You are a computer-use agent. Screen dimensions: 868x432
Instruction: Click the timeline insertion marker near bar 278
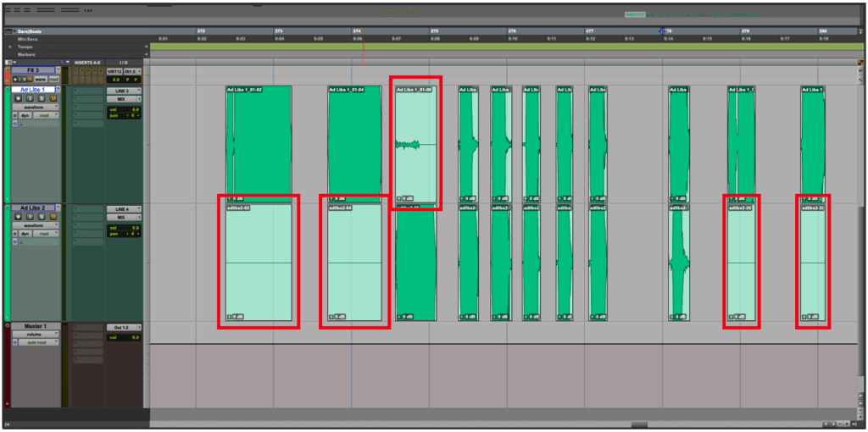661,31
